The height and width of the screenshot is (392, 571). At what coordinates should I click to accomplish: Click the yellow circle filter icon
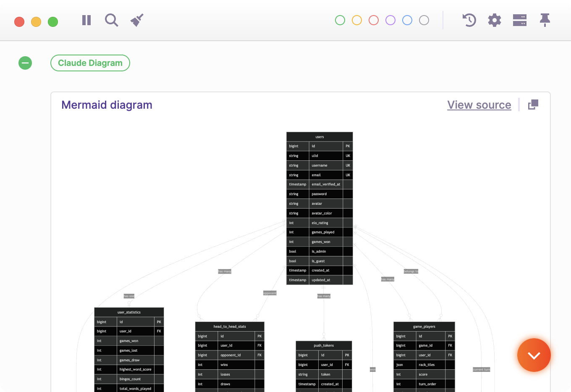pos(356,20)
